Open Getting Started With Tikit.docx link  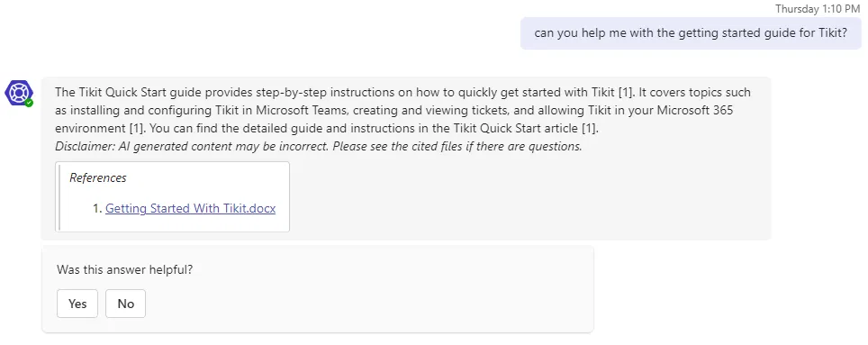(x=190, y=209)
